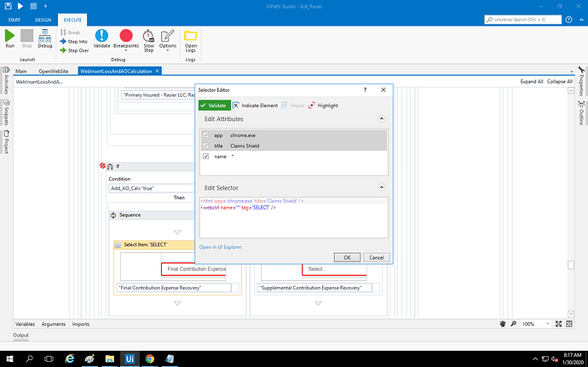Click Indicate Element in Selector Editor
The image size is (588, 367).
256,106
